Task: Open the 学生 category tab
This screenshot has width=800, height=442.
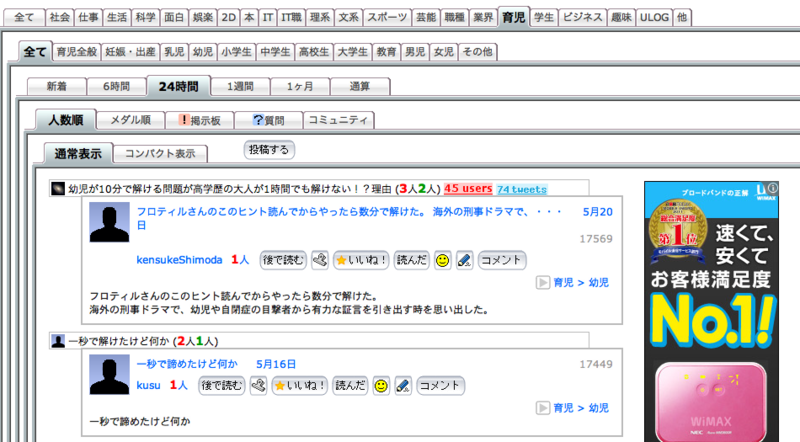Action: click(x=544, y=17)
